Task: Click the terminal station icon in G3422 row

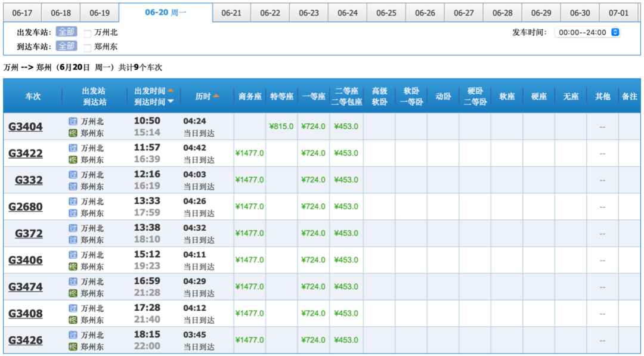Action: click(73, 159)
